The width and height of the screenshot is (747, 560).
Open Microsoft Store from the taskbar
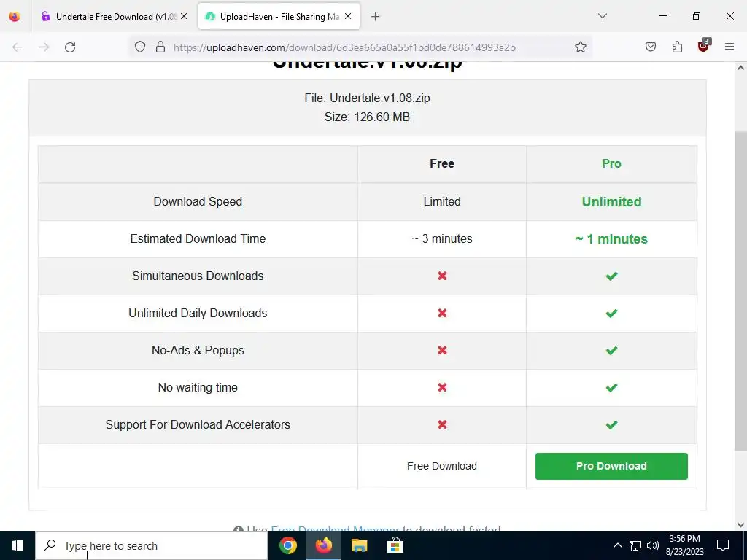point(395,545)
